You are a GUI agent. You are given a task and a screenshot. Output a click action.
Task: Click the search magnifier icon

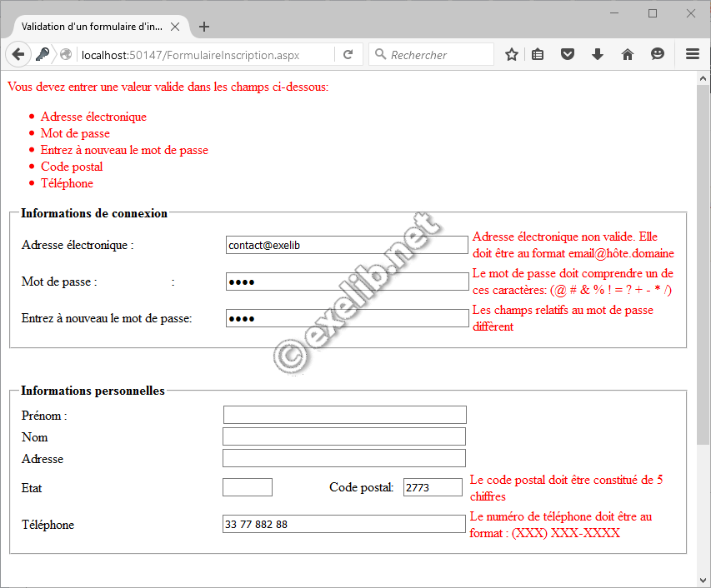point(380,54)
